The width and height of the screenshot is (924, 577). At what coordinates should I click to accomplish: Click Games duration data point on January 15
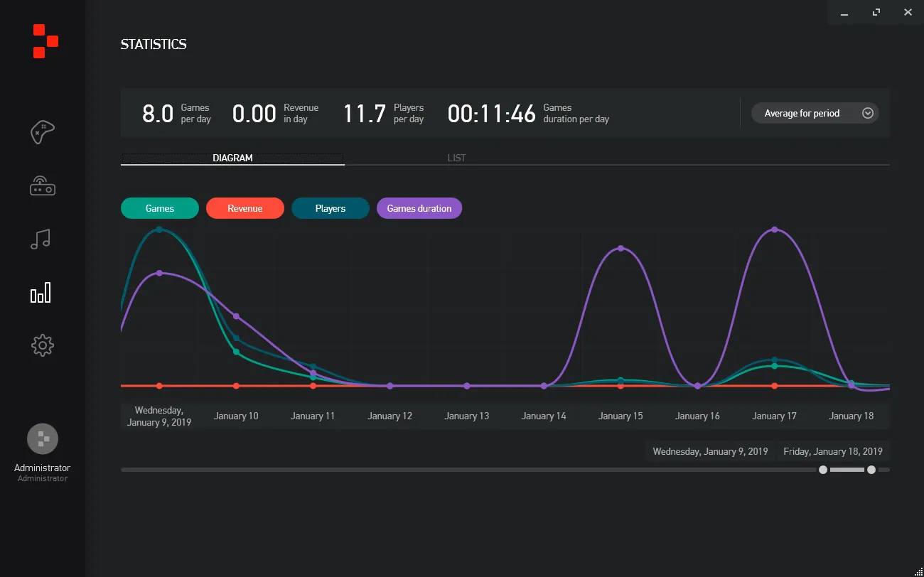[x=621, y=248]
